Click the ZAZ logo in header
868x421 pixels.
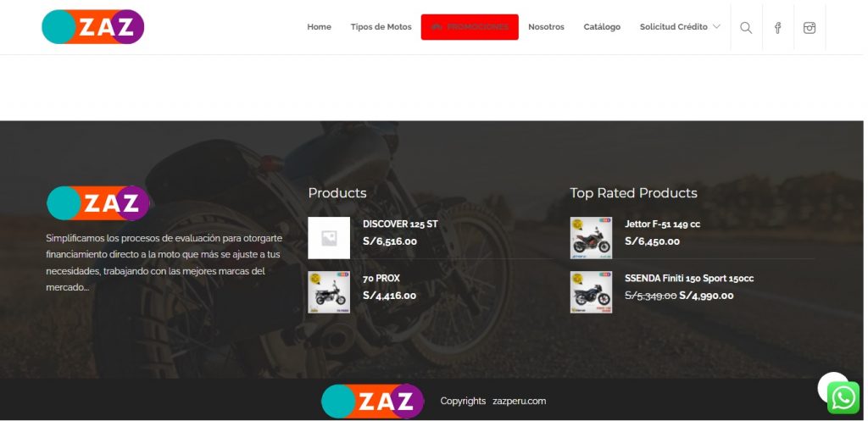(x=93, y=26)
